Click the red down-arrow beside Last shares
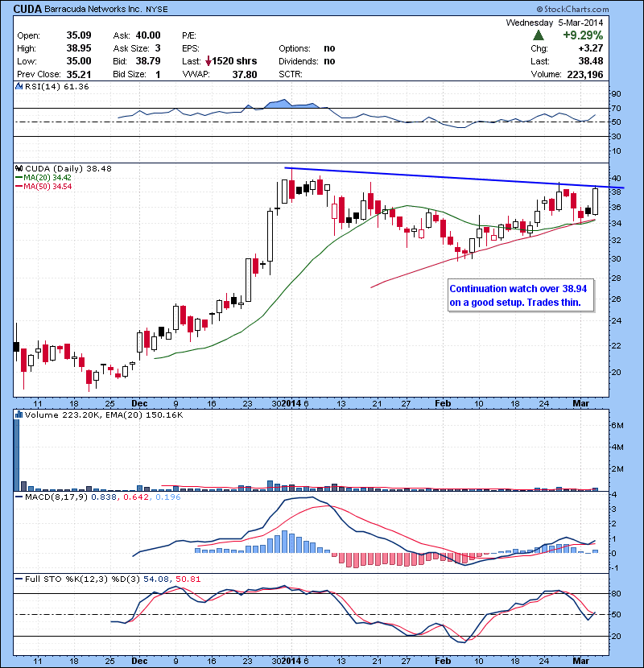The height and width of the screenshot is (668, 644). tap(208, 61)
